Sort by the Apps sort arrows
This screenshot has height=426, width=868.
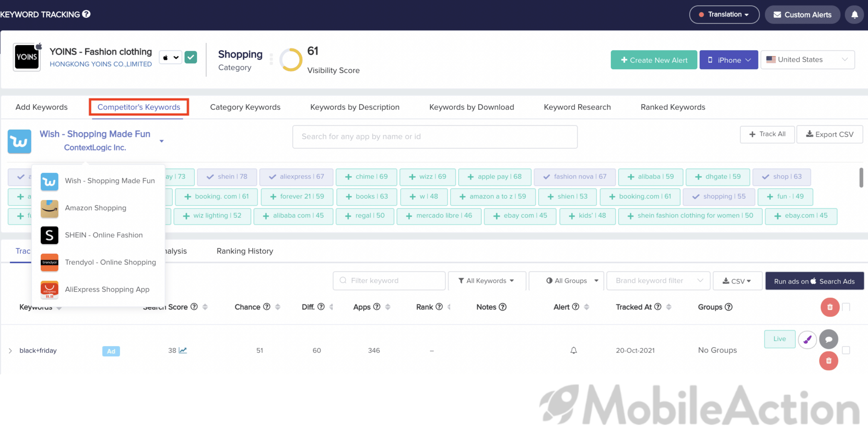[388, 307]
